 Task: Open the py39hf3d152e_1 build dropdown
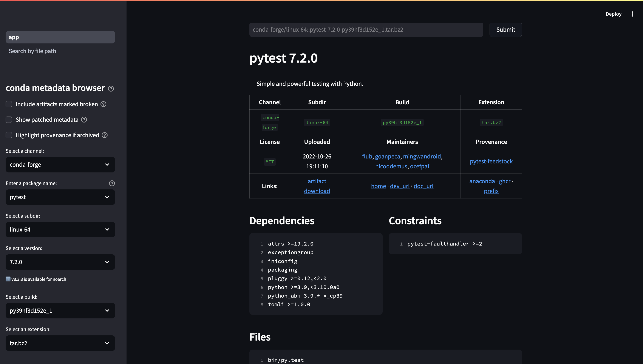click(x=60, y=310)
